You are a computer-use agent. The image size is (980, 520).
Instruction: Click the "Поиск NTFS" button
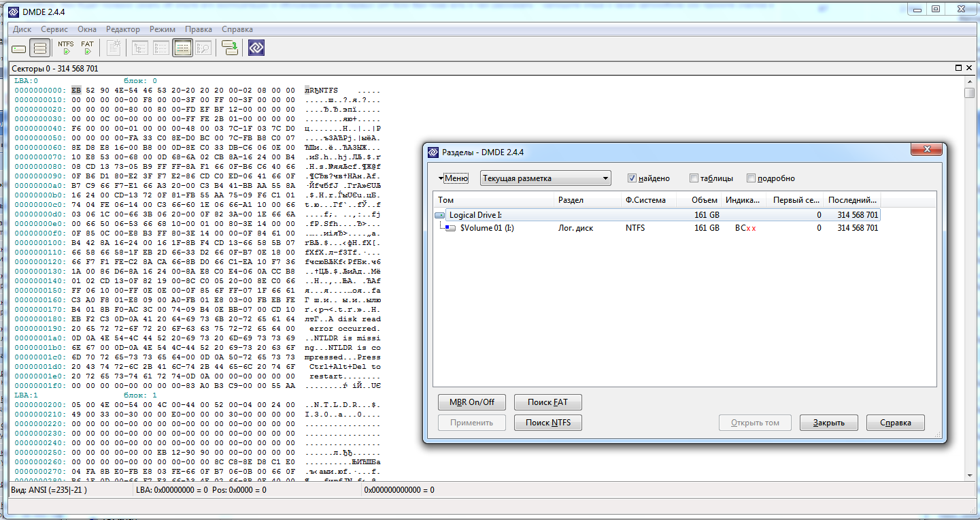[548, 423]
